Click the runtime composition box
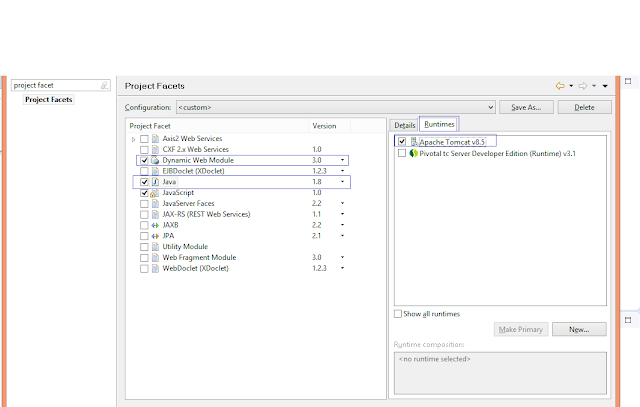 coord(500,373)
